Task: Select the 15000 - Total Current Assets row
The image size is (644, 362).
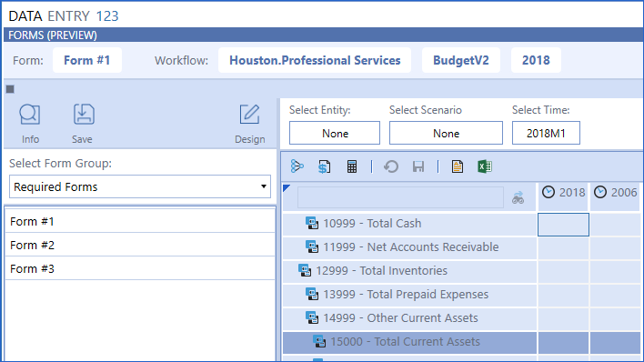Action: (x=409, y=342)
